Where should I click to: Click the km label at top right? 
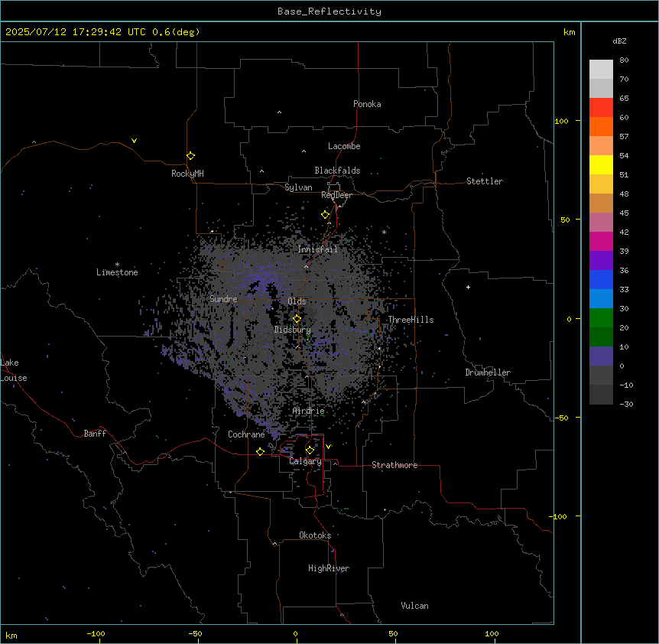click(x=569, y=32)
